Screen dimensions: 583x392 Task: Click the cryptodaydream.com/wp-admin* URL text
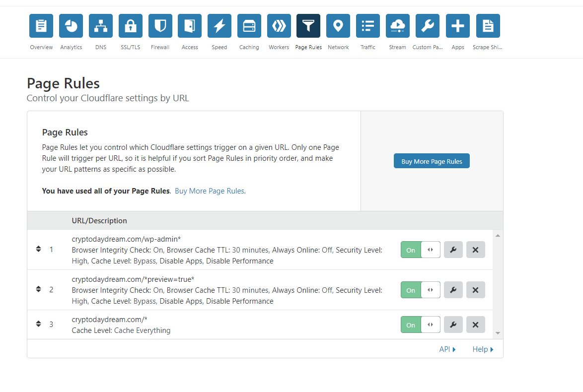pyautogui.click(x=126, y=239)
